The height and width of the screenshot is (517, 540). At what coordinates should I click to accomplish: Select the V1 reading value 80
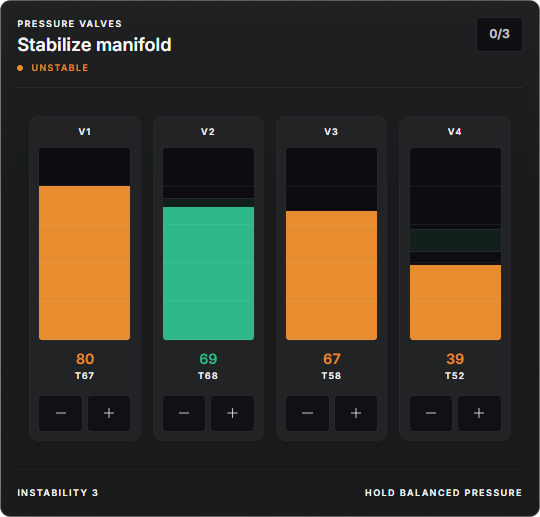coord(85,359)
